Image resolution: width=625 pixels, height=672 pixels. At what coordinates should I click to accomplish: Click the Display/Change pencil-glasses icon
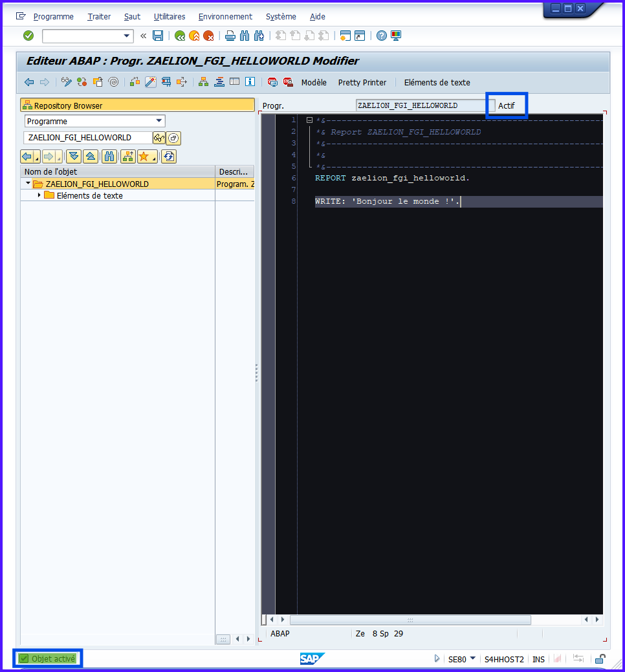[66, 82]
